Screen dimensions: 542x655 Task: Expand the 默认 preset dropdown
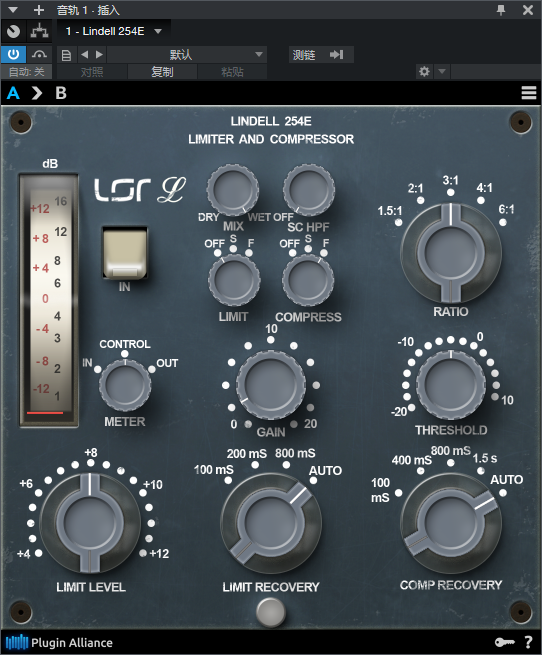(187, 54)
